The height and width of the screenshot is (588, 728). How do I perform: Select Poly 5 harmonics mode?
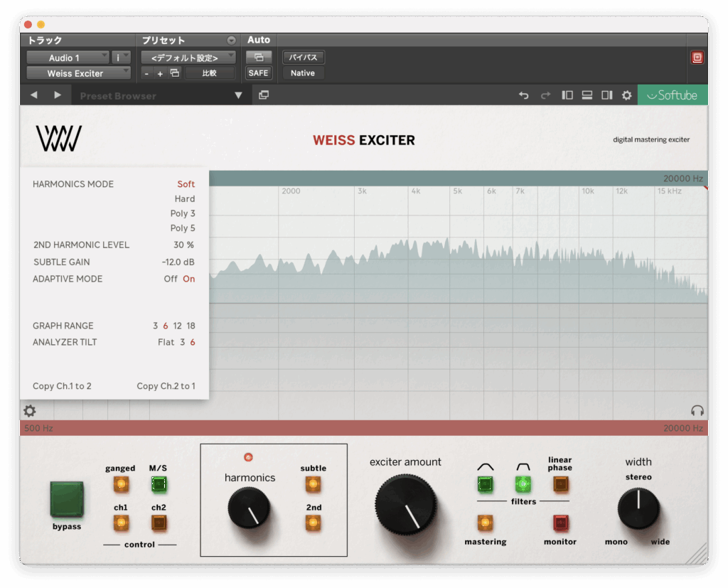click(183, 228)
